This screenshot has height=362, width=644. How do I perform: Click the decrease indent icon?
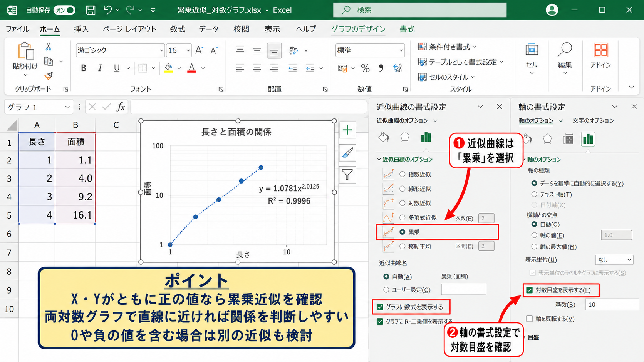(293, 68)
